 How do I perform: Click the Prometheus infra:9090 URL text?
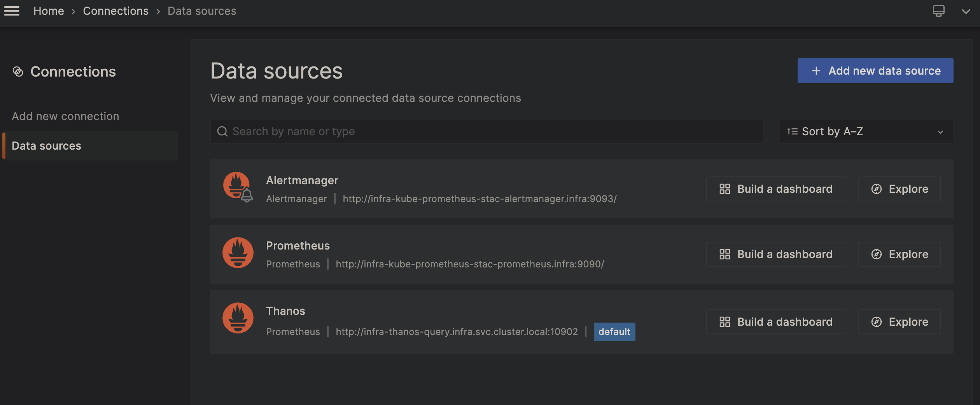coord(470,264)
